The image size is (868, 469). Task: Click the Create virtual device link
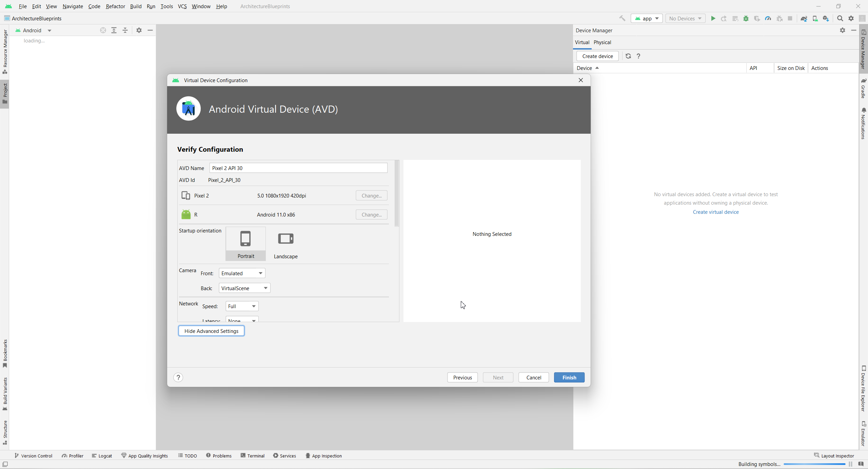(x=715, y=212)
